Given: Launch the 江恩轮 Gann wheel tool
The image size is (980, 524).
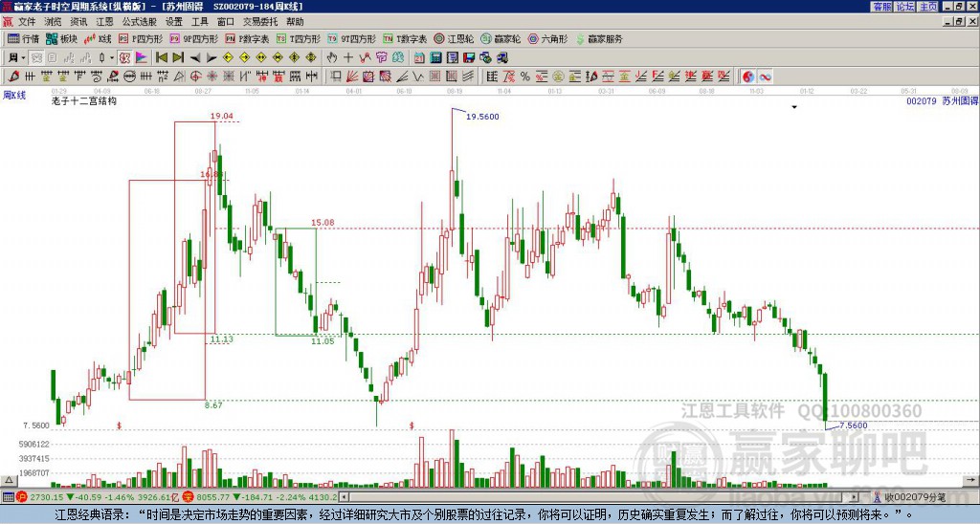Looking at the screenshot, I should click(454, 38).
